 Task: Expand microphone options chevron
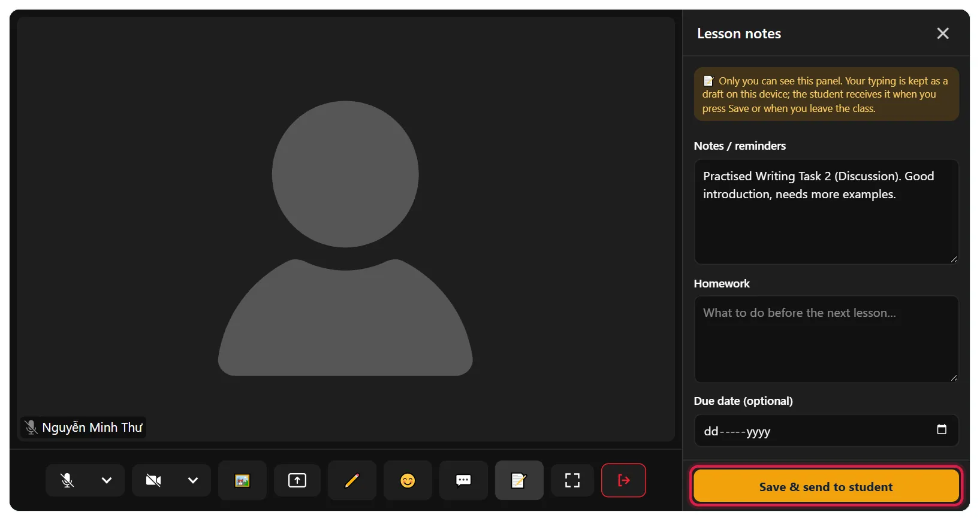tap(107, 480)
